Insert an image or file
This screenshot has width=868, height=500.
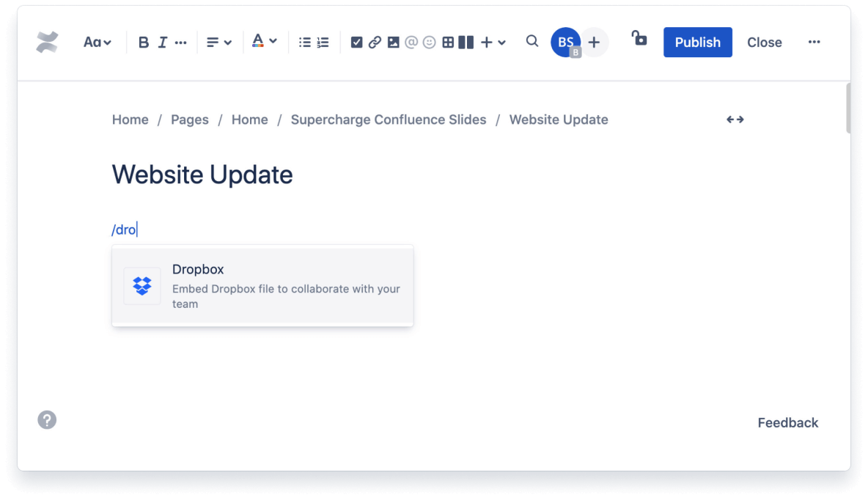394,43
